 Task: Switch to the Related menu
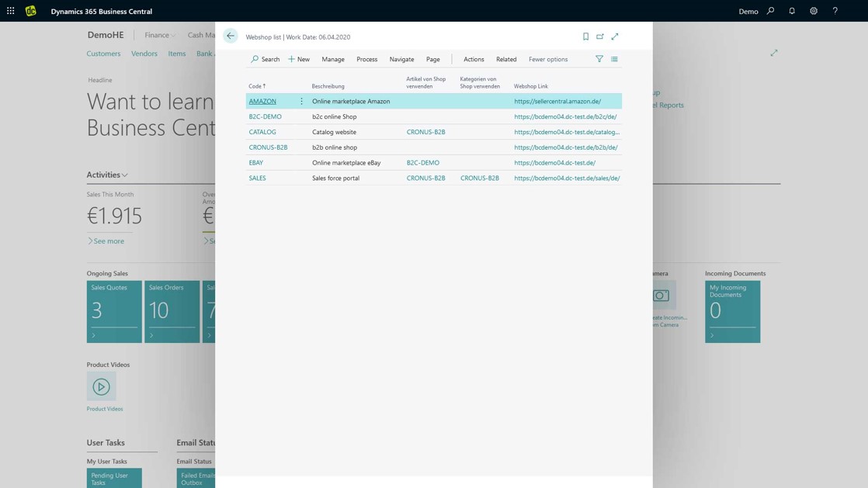click(x=506, y=58)
